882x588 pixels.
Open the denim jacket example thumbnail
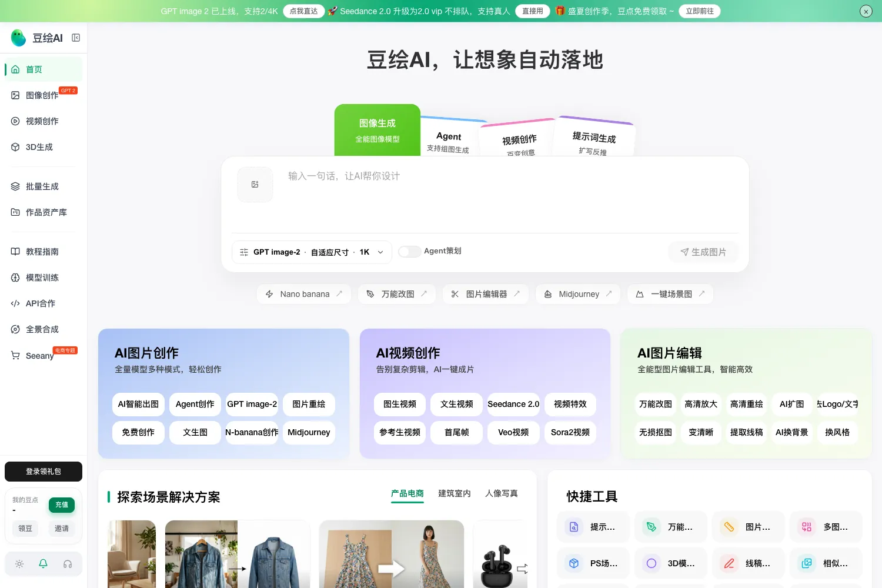point(238,554)
